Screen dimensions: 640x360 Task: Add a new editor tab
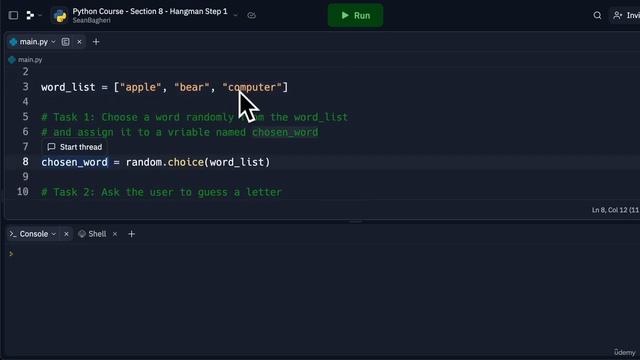[x=96, y=42]
